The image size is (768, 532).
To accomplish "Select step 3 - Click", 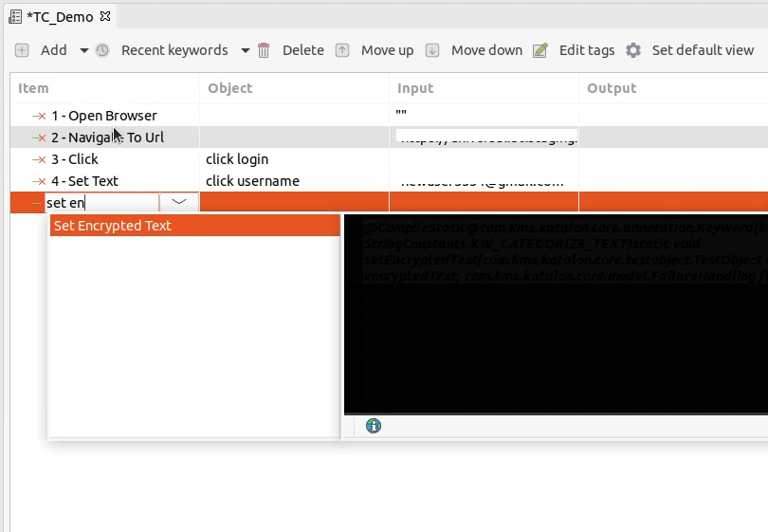I will pos(75,159).
